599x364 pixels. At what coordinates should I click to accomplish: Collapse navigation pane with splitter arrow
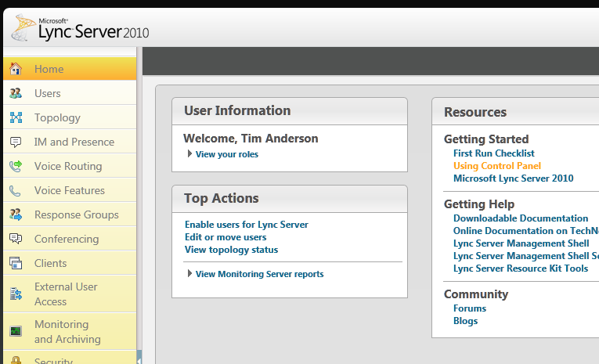tap(139, 359)
